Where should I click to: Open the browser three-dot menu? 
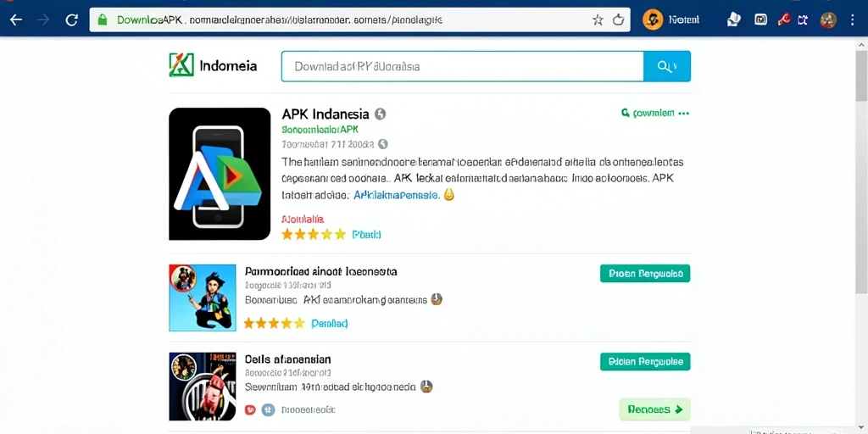click(x=853, y=20)
